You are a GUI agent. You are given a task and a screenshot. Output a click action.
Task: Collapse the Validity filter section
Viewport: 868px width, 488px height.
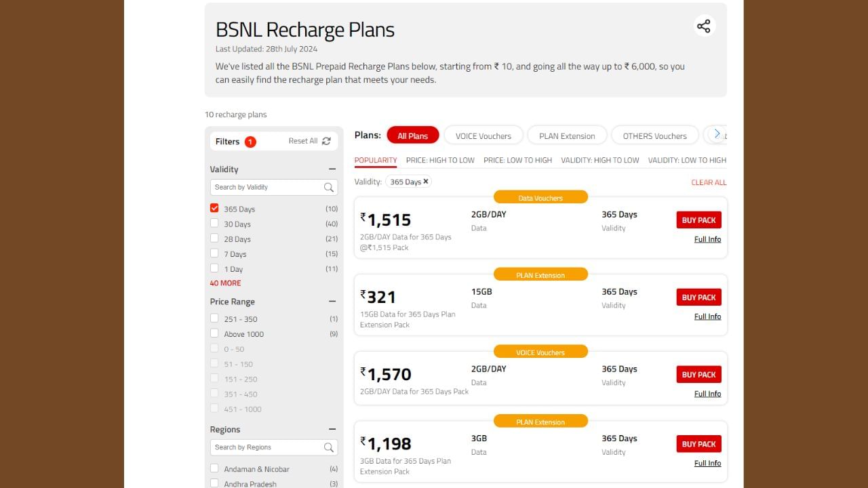pos(332,169)
